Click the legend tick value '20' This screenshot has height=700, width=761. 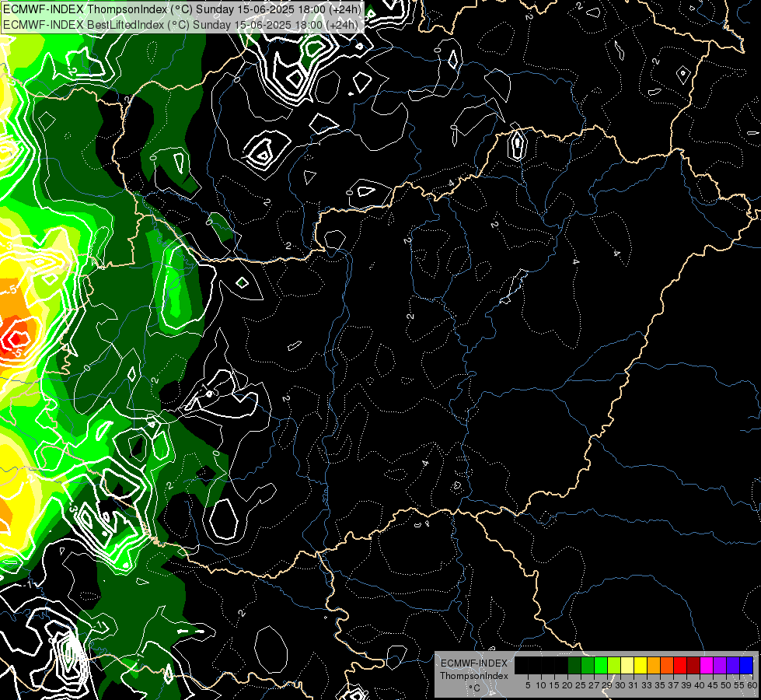[x=567, y=685]
